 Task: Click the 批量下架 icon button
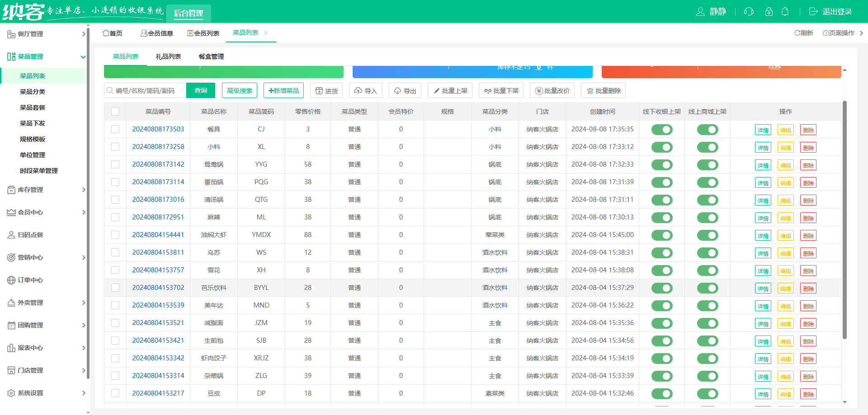(501, 91)
